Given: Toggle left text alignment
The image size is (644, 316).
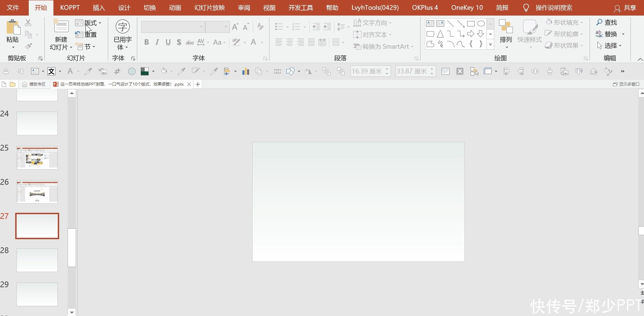Looking at the screenshot, I should click(x=279, y=42).
